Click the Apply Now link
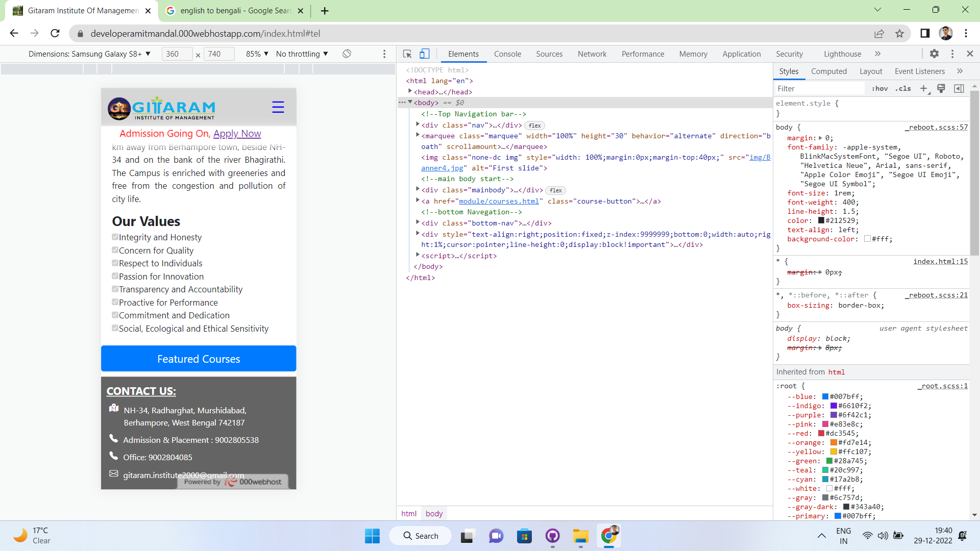 [x=237, y=134]
